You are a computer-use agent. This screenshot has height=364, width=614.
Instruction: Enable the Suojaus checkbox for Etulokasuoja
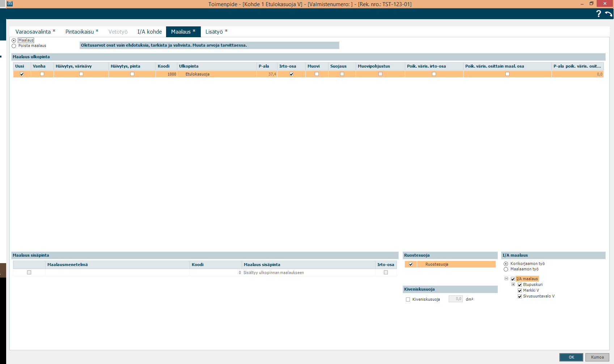(x=342, y=74)
